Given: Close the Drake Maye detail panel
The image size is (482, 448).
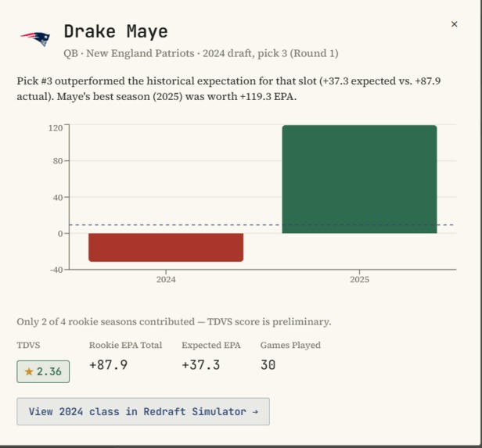Looking at the screenshot, I should 454,24.
